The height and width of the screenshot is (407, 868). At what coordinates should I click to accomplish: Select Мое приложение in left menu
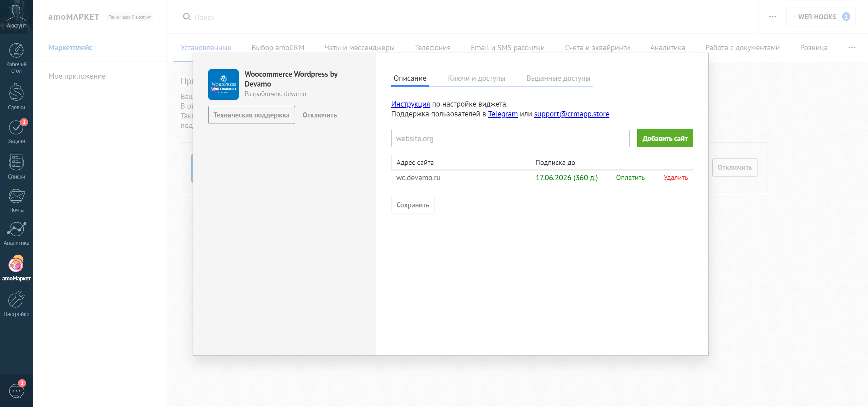click(77, 76)
